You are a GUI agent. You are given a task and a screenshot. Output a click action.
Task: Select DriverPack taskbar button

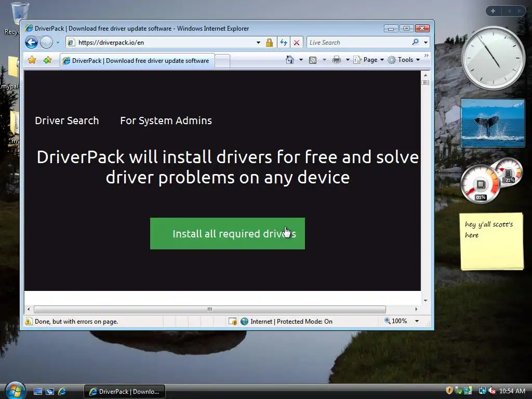[x=125, y=392]
